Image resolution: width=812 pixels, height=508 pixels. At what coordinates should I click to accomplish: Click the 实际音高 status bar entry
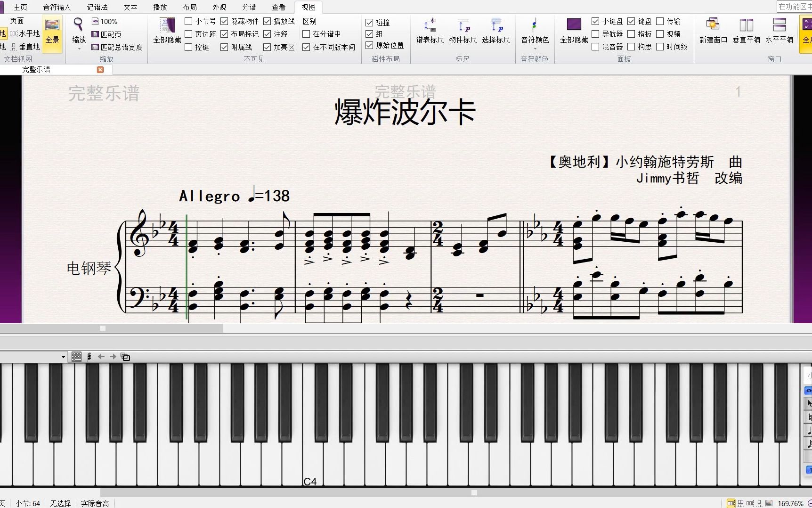95,503
